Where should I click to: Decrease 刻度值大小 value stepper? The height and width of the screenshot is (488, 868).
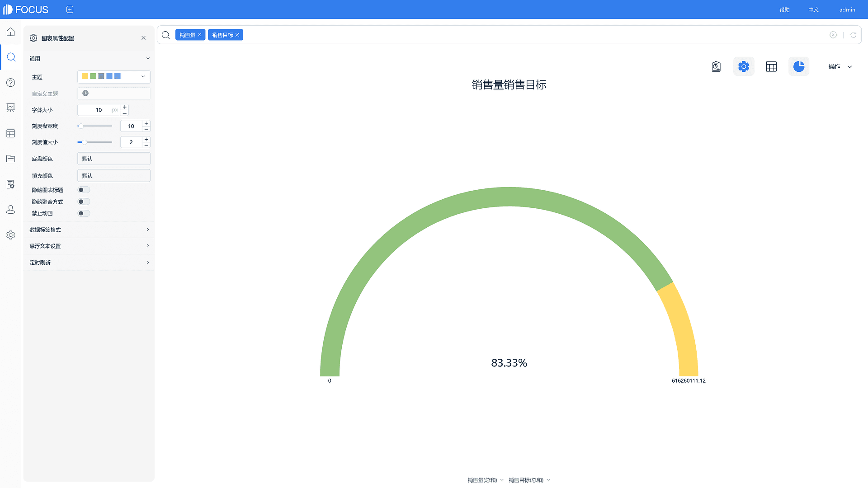point(146,145)
